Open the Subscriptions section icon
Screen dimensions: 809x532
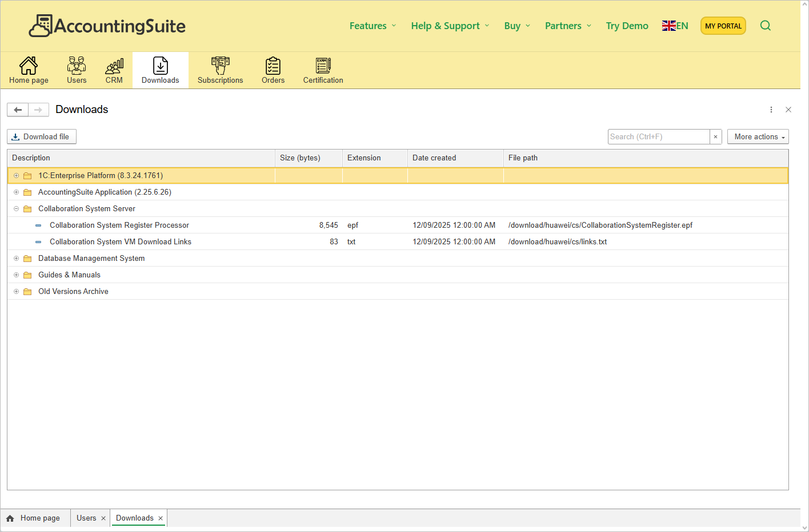(221, 66)
